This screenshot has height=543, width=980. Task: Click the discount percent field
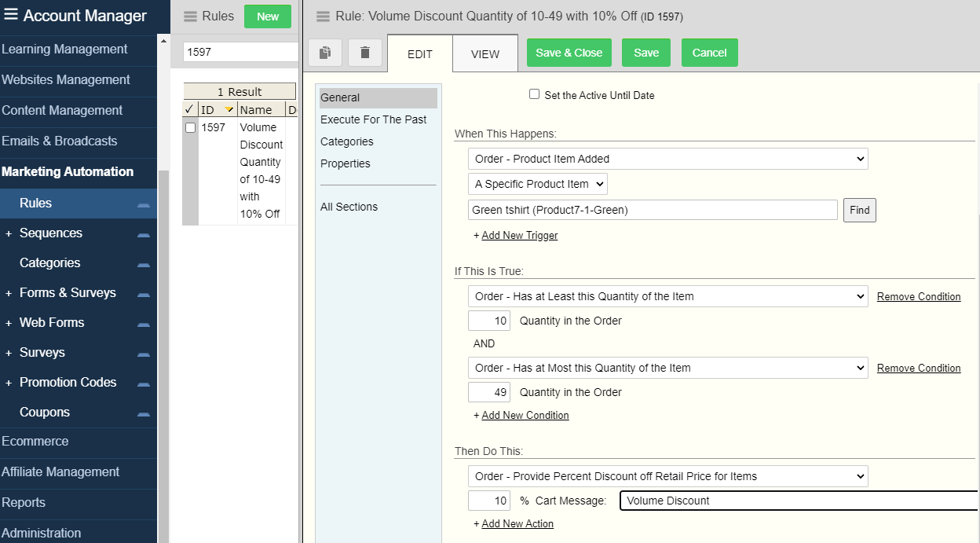[489, 501]
